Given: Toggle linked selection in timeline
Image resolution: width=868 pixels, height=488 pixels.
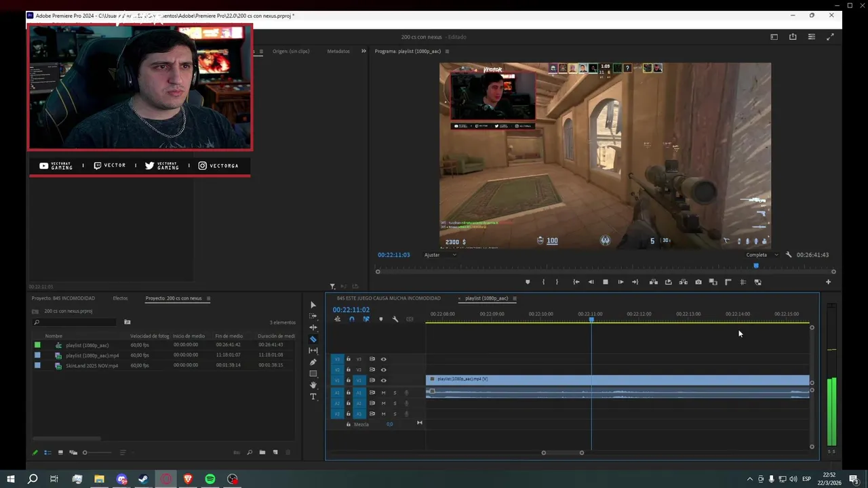Looking at the screenshot, I should [366, 319].
